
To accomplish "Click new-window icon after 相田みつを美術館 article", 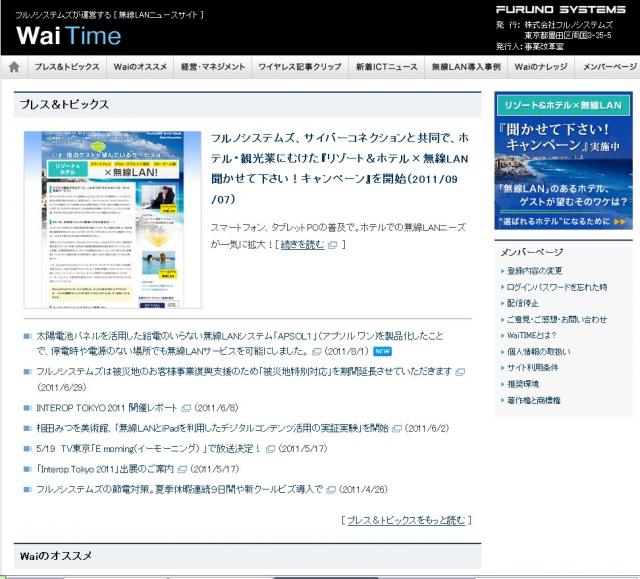I will pyautogui.click(x=397, y=428).
